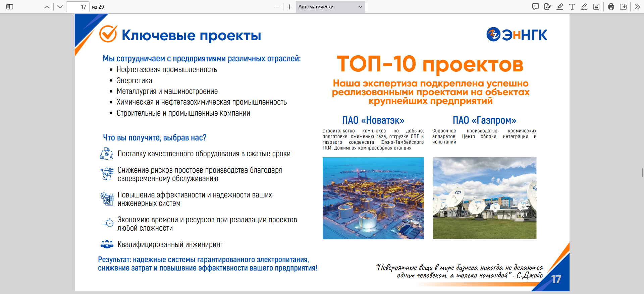
Task: Select the add text tool
Action: pyautogui.click(x=572, y=7)
